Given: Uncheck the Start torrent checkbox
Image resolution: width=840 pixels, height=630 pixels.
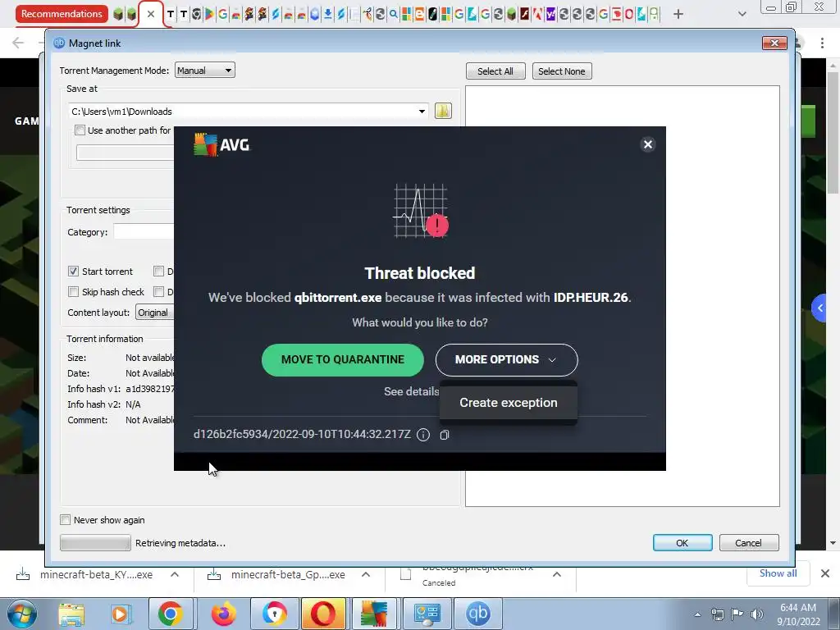Looking at the screenshot, I should click(x=73, y=271).
